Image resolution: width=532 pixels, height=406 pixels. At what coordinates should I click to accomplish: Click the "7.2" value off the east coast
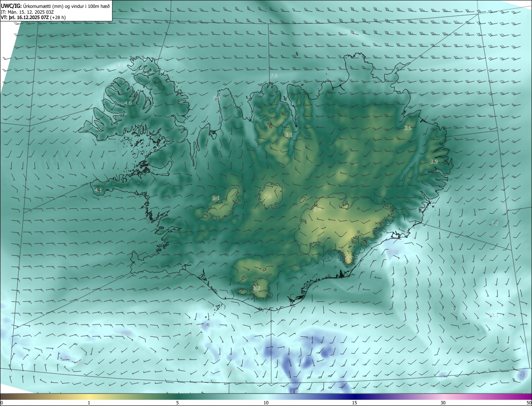pos(495,224)
